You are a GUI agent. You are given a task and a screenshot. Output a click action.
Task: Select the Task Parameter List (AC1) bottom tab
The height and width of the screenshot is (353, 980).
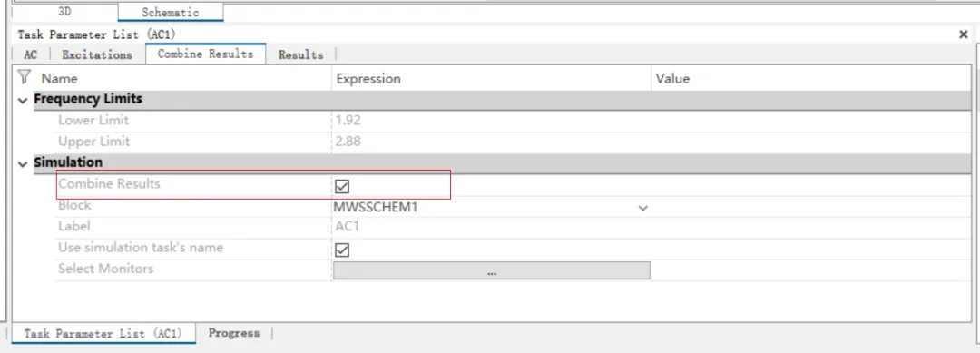click(103, 334)
